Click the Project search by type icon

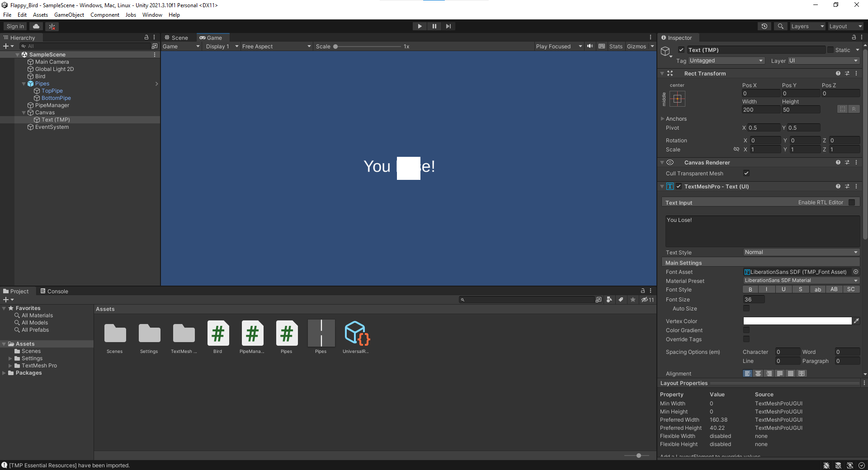pyautogui.click(x=609, y=300)
